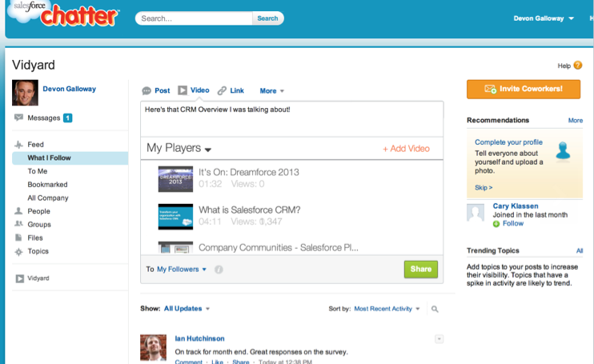Select the Dreamforce 2013 video thumbnail
Viewport: 594px width, 364px height.
click(175, 179)
